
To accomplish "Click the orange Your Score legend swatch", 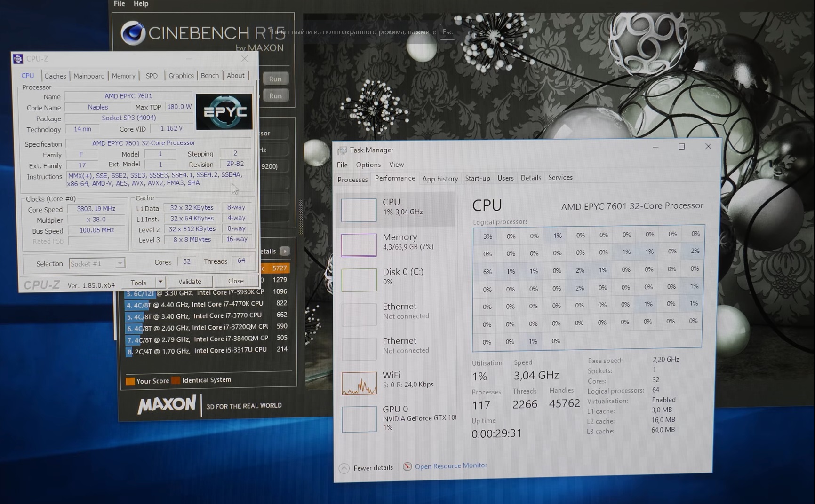I will click(x=130, y=381).
